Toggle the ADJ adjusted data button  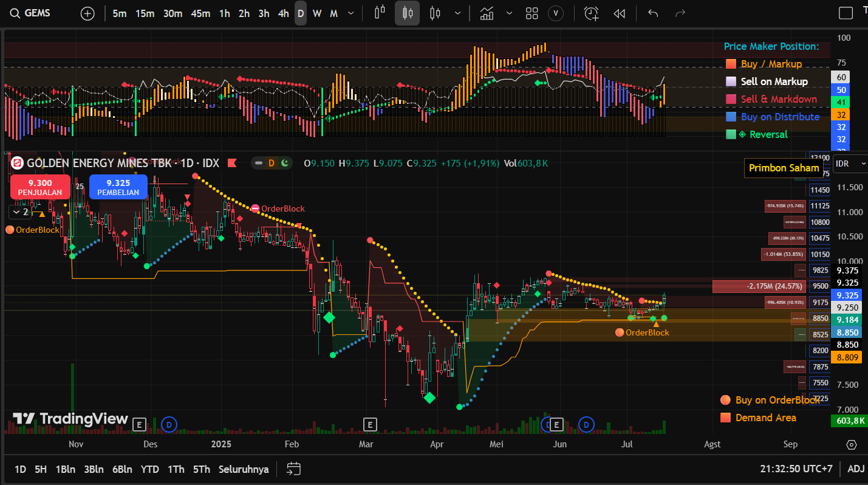[856, 469]
